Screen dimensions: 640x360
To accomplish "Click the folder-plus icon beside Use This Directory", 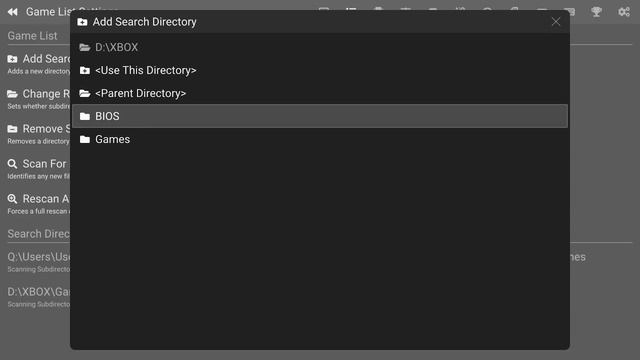I will click(x=85, y=70).
